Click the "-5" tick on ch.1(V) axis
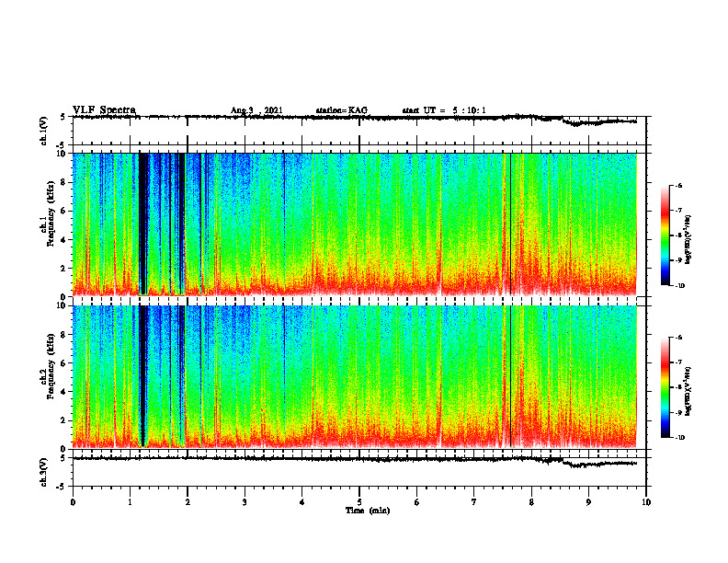 62,145
